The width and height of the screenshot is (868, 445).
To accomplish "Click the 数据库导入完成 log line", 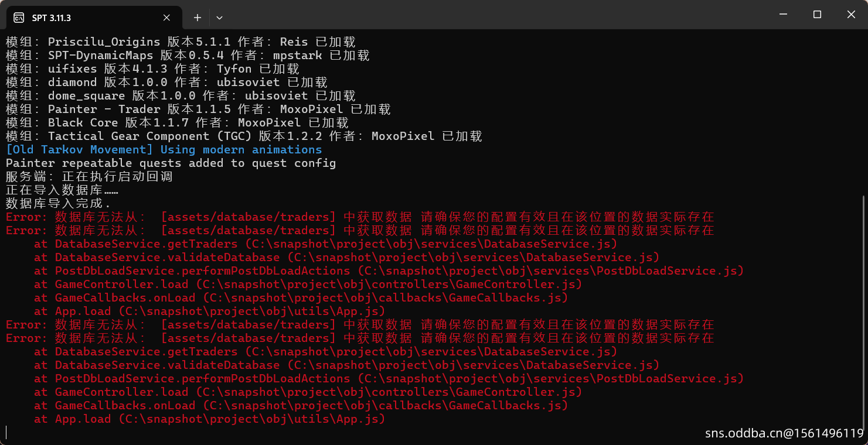I will click(x=58, y=203).
